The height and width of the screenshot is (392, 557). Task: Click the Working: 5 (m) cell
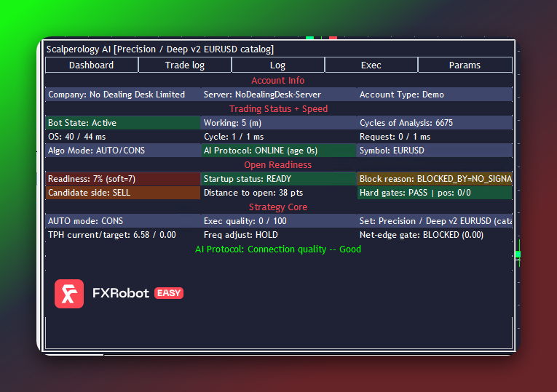tap(278, 123)
